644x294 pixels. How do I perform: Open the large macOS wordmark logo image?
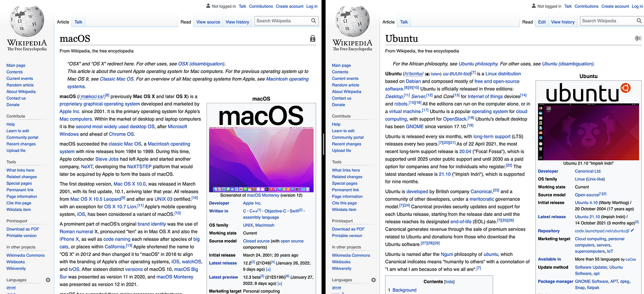click(261, 116)
